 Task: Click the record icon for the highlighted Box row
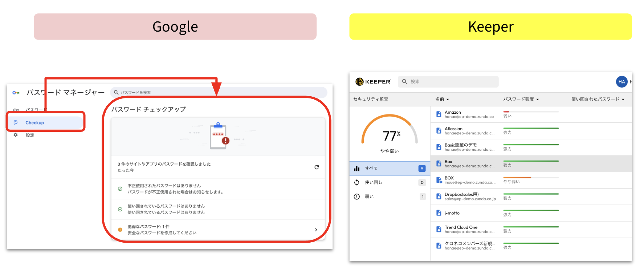[439, 164]
